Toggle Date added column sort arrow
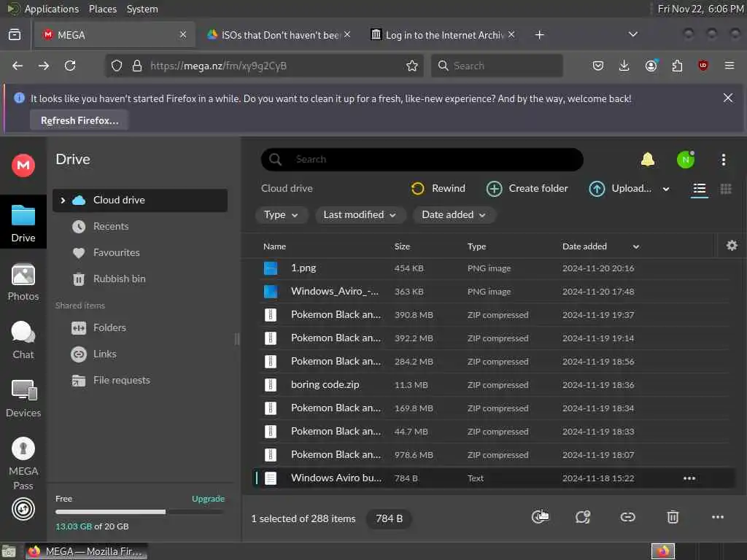Screen dimensions: 747x560 635,246
